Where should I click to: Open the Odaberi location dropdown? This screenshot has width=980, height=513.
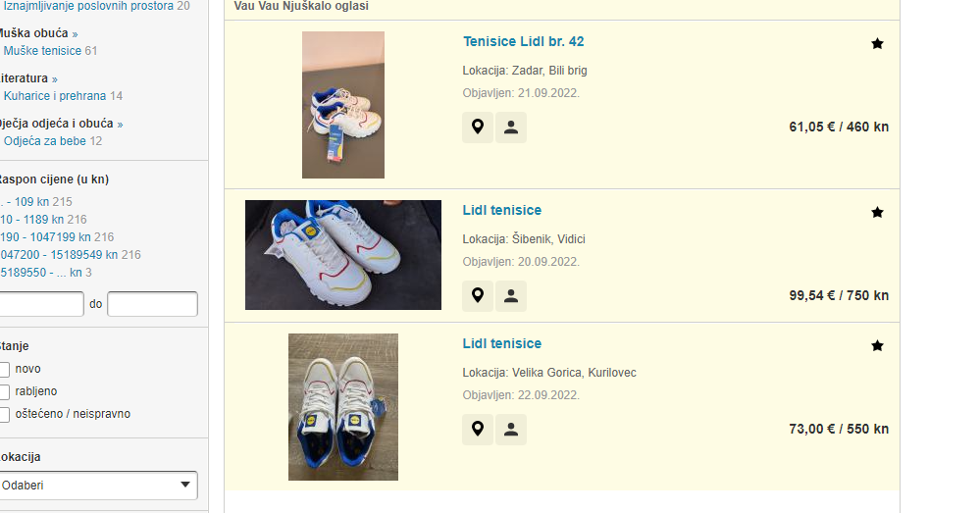tap(98, 486)
